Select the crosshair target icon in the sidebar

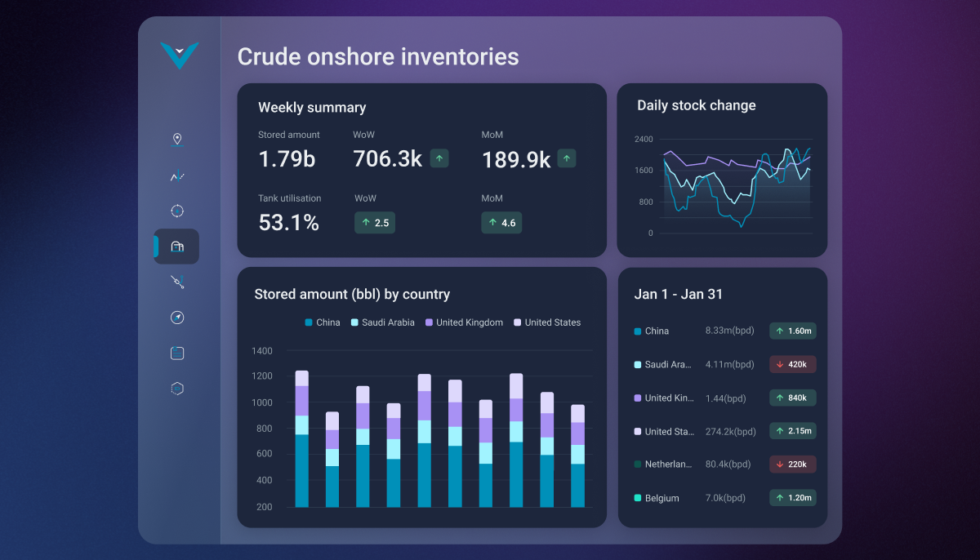point(177,211)
